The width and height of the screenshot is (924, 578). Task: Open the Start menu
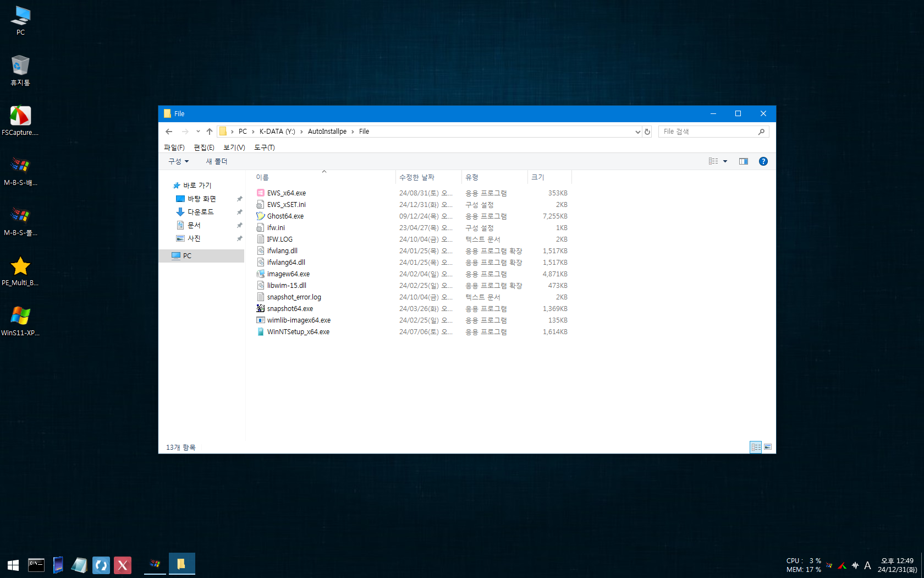pos(13,565)
